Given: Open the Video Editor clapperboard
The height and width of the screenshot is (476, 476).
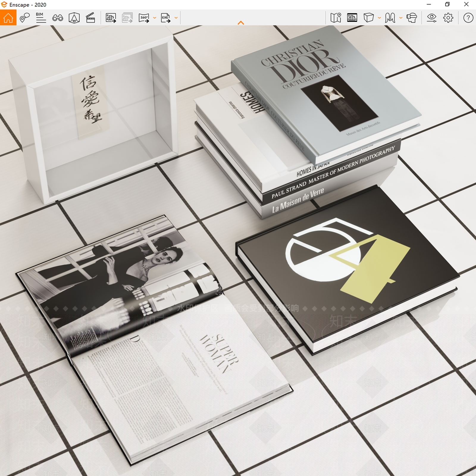Looking at the screenshot, I should (x=90, y=18).
